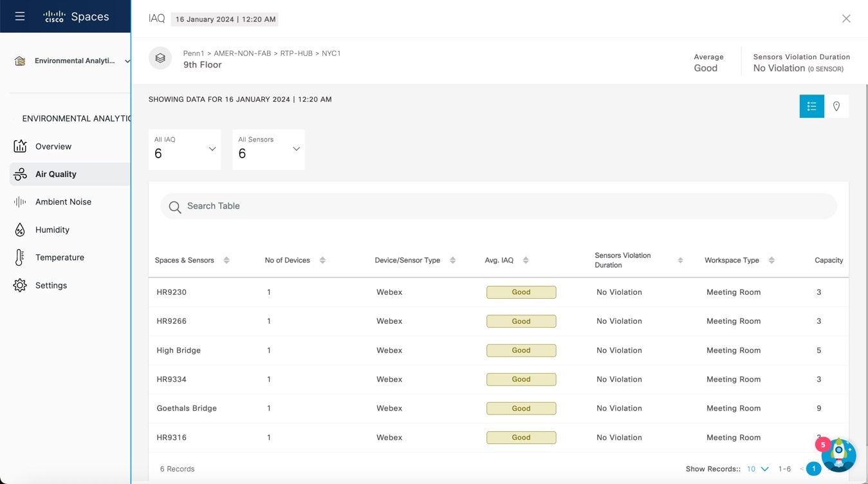This screenshot has height=484, width=868.
Task: Click the Cisco Spaces logo
Action: coord(76,17)
